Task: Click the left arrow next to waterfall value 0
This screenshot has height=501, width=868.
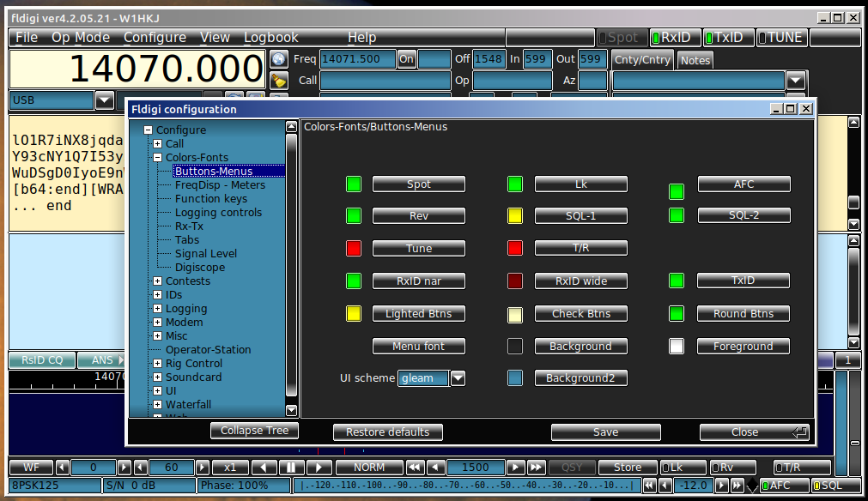Action: [63, 468]
